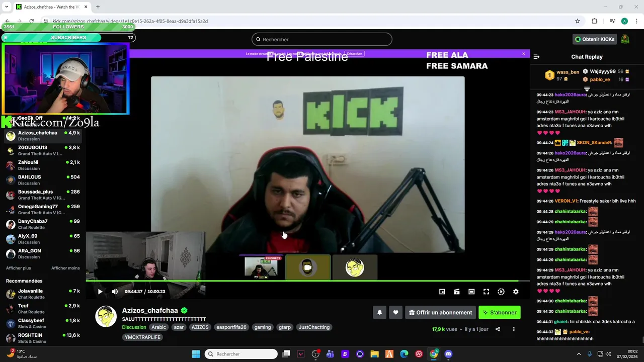Open recommended channel ROSHTEIN

pyautogui.click(x=43, y=338)
